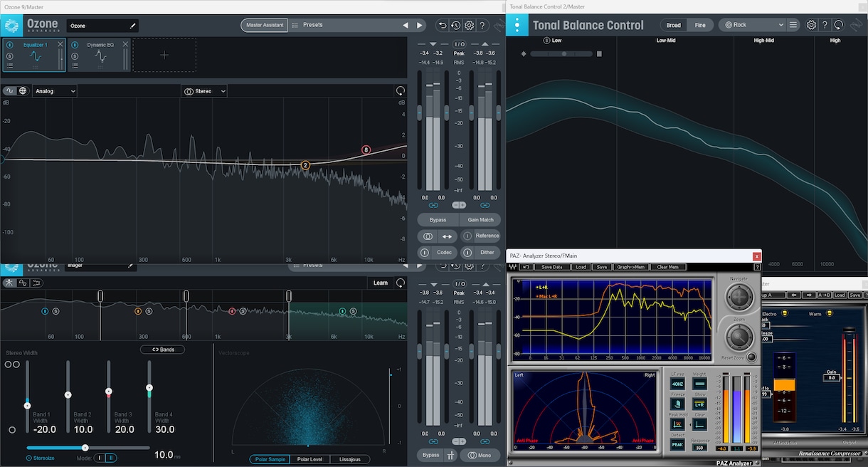Open the Analog EQ mode dropdown
This screenshot has height=467, width=868.
tap(54, 91)
